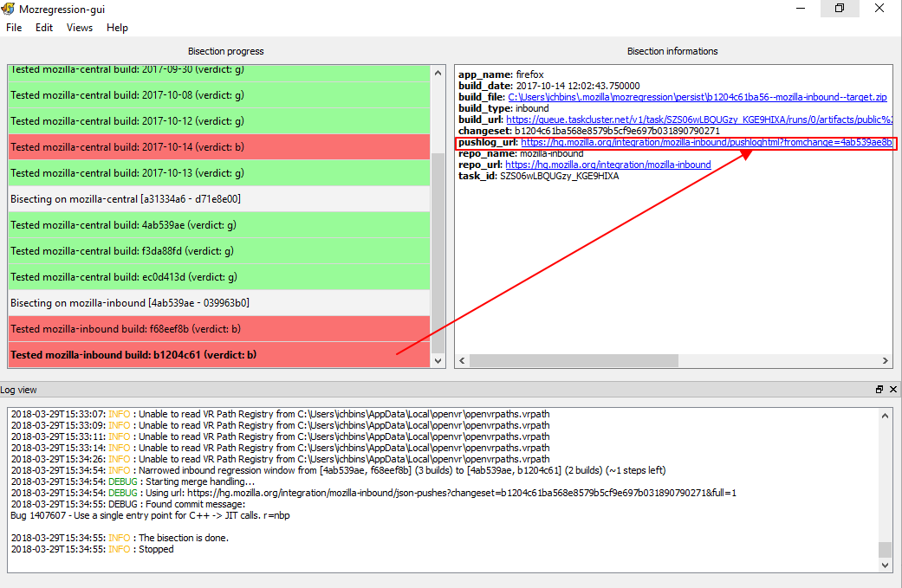Screen dimensions: 902x588
Task: Click the Bug 1407607 commit message line
Action: pos(150,515)
